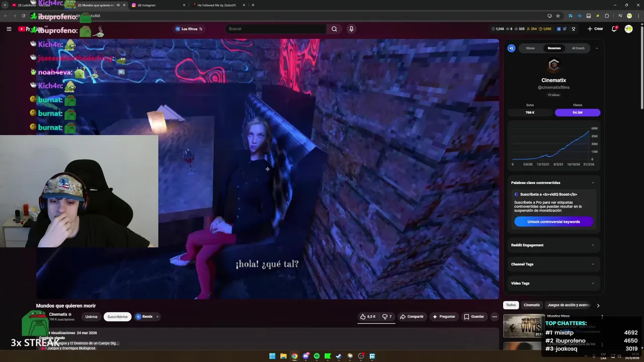
Task: Open a new browser tab
Action: tap(253, 5)
